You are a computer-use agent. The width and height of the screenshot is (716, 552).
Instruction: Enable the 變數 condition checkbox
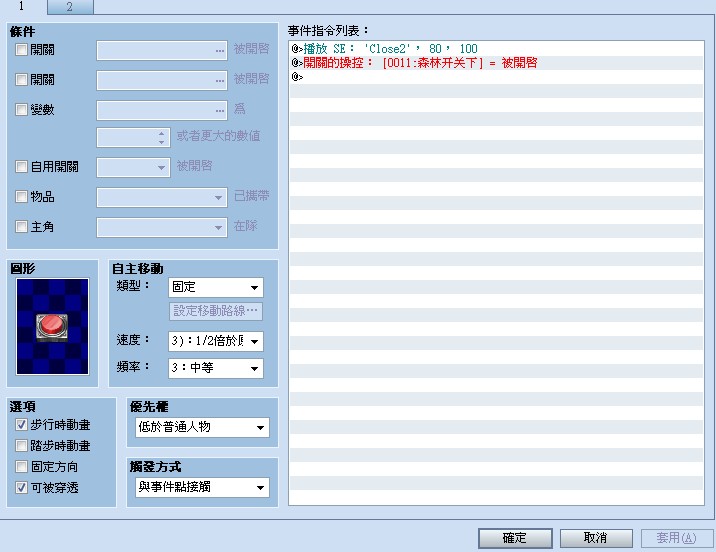(21, 110)
